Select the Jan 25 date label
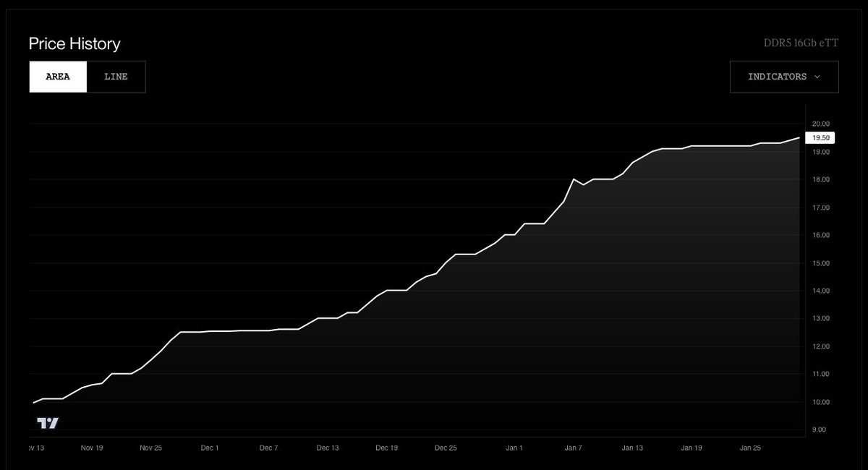 pos(750,448)
